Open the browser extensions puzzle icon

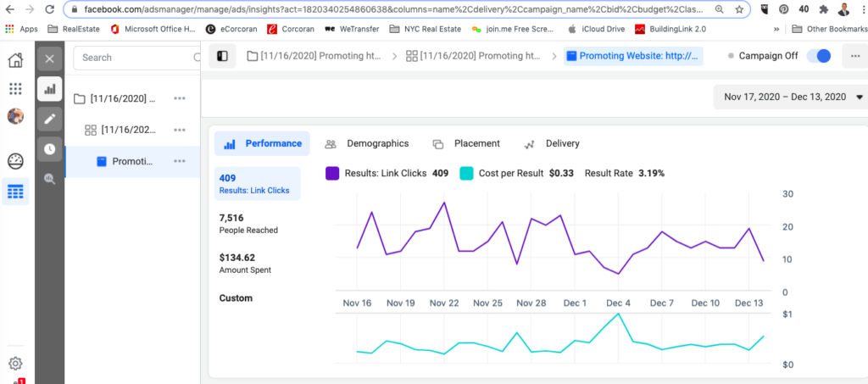[x=824, y=9]
